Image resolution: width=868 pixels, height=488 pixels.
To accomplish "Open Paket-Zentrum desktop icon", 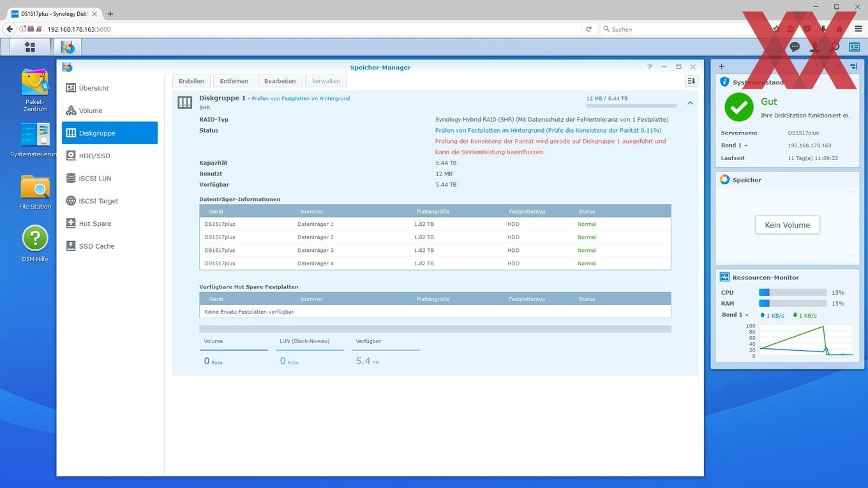I will (35, 91).
